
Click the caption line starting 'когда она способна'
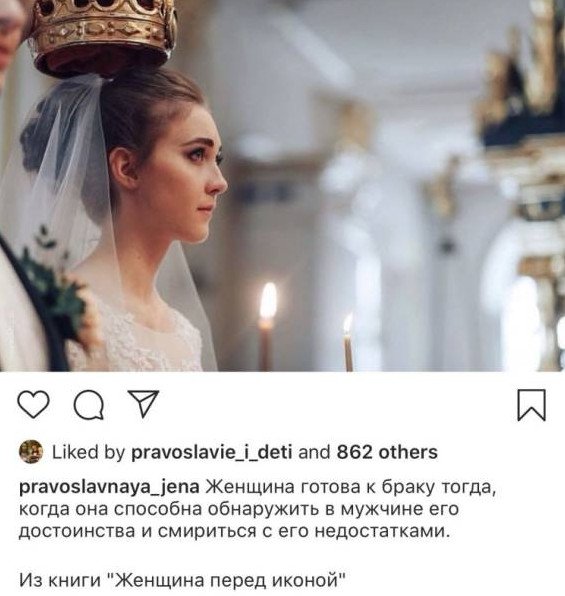coord(239,509)
